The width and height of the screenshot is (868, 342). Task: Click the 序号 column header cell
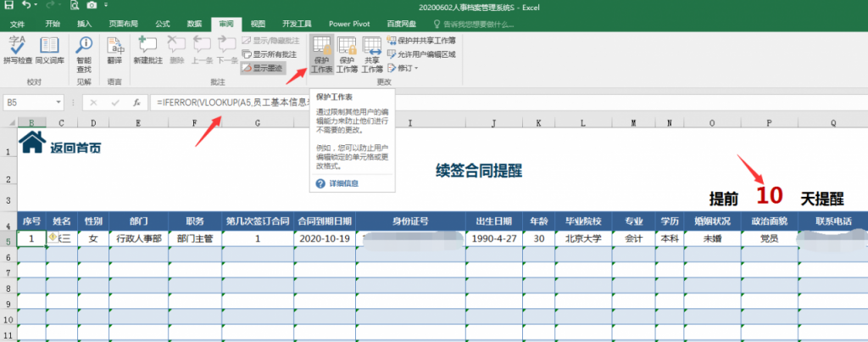pyautogui.click(x=31, y=221)
